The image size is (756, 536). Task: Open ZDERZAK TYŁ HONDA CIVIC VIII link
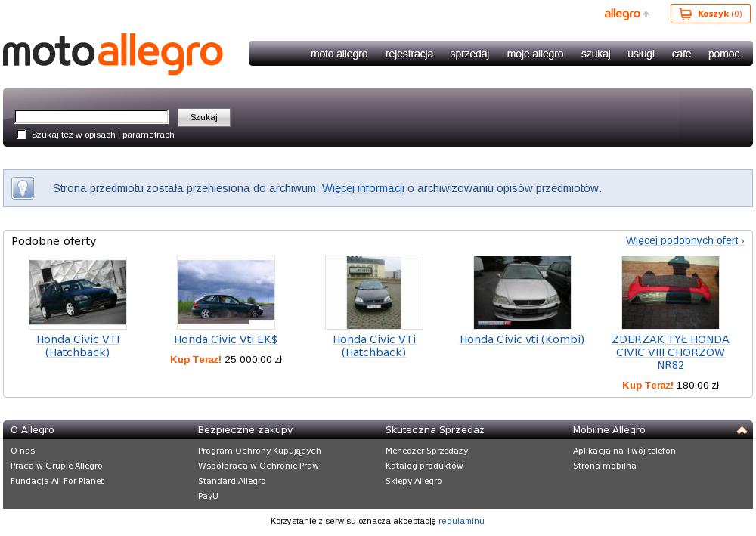[671, 352]
